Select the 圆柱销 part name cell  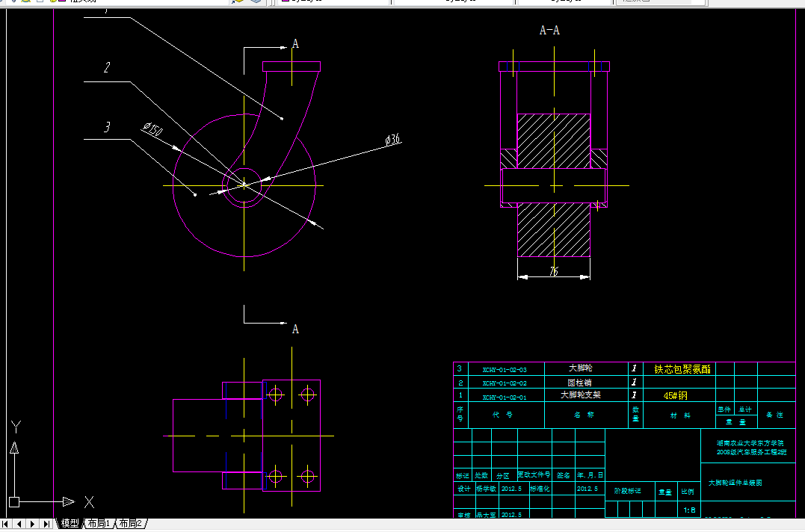point(579,383)
